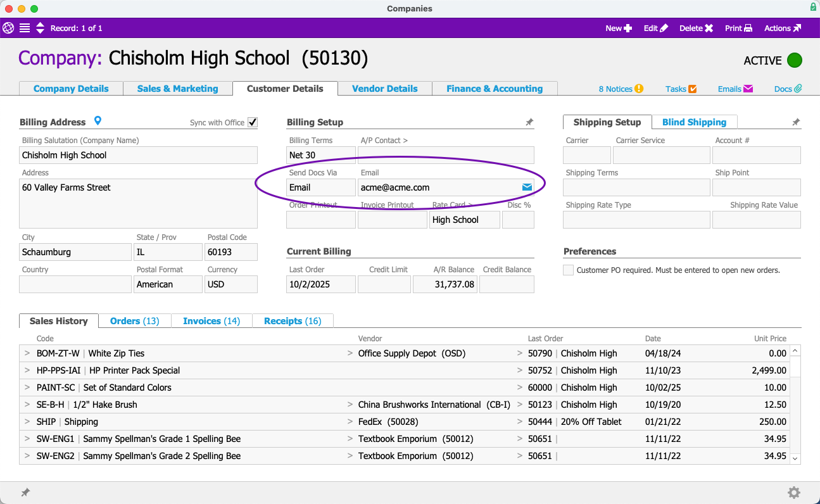Click the arrow before PAINT-SC item
Image resolution: width=820 pixels, height=504 pixels.
27,387
